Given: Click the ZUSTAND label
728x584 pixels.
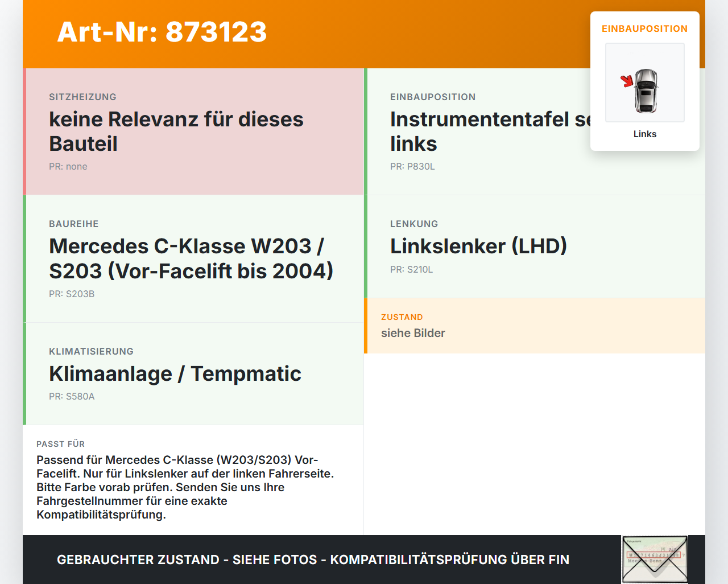Looking at the screenshot, I should (x=402, y=317).
